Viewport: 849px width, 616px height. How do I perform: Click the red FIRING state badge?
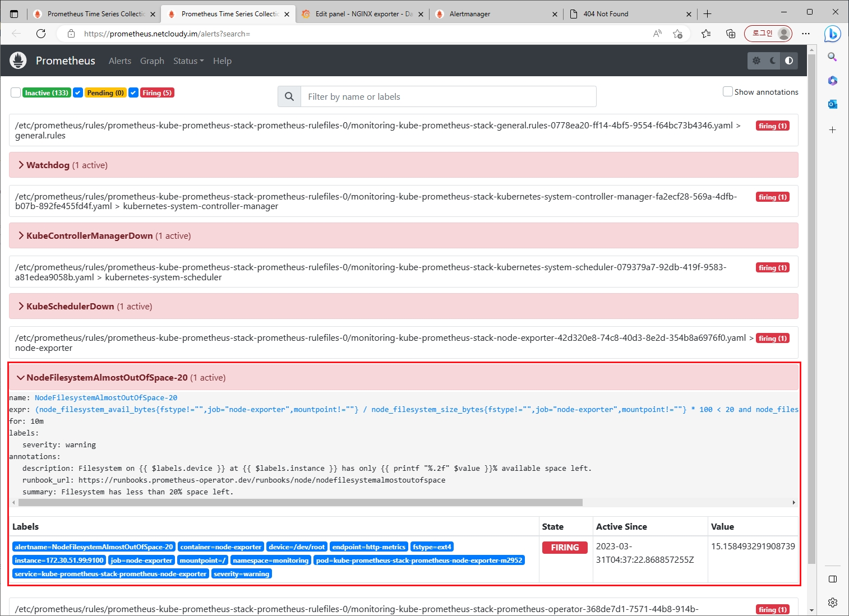click(x=565, y=548)
